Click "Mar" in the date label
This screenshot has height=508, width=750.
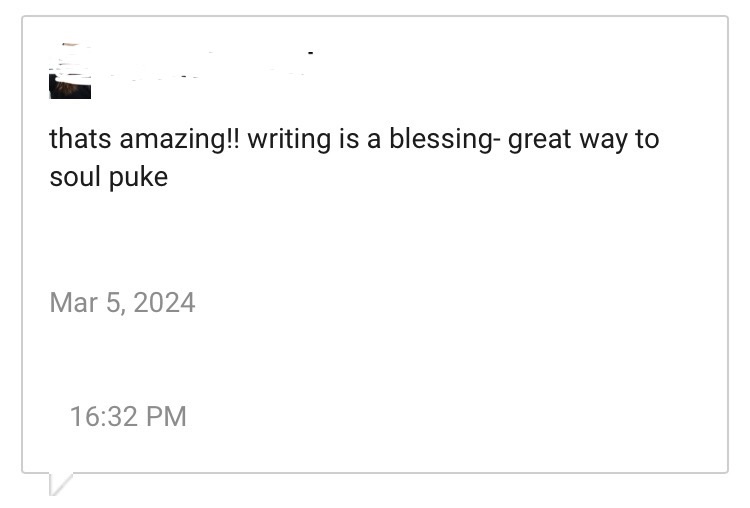pyautogui.click(x=73, y=302)
